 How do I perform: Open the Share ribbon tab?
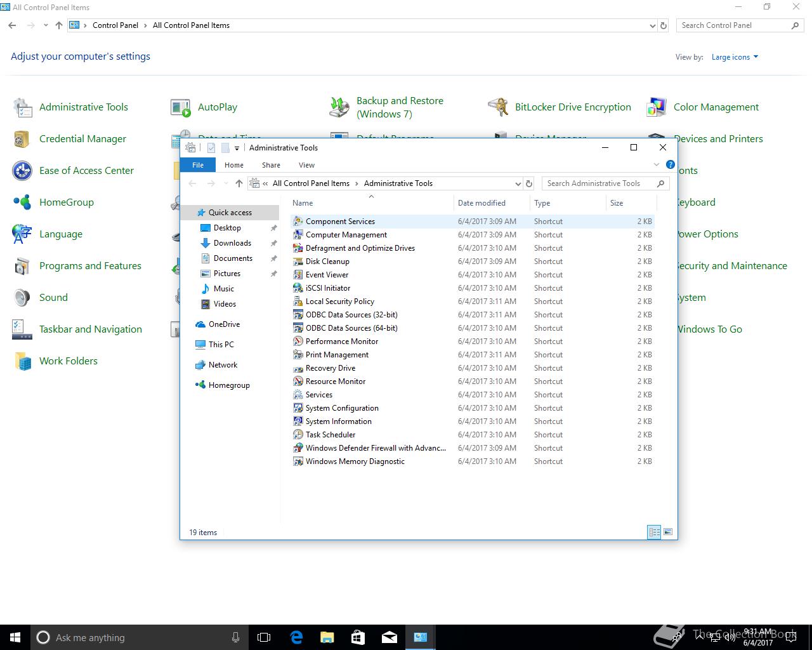(x=271, y=165)
